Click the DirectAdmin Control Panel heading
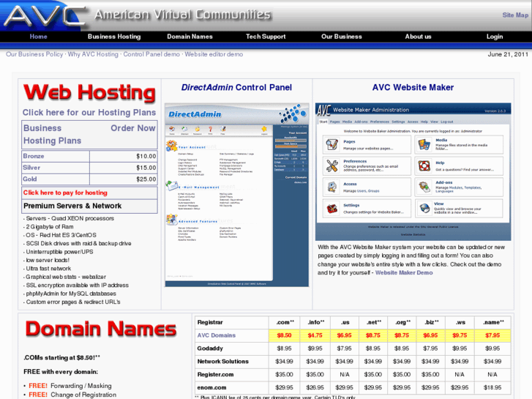This screenshot has width=532, height=399. coord(236,88)
